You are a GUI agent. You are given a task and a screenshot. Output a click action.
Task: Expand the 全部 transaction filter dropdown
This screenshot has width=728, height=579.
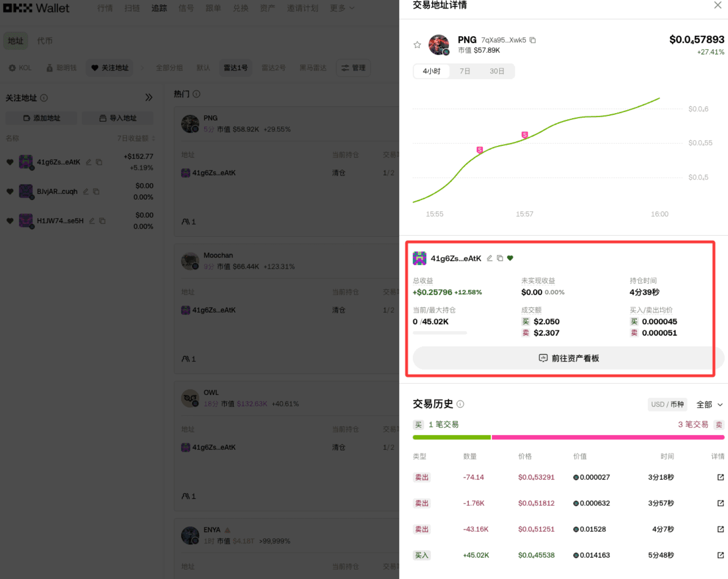[709, 404]
